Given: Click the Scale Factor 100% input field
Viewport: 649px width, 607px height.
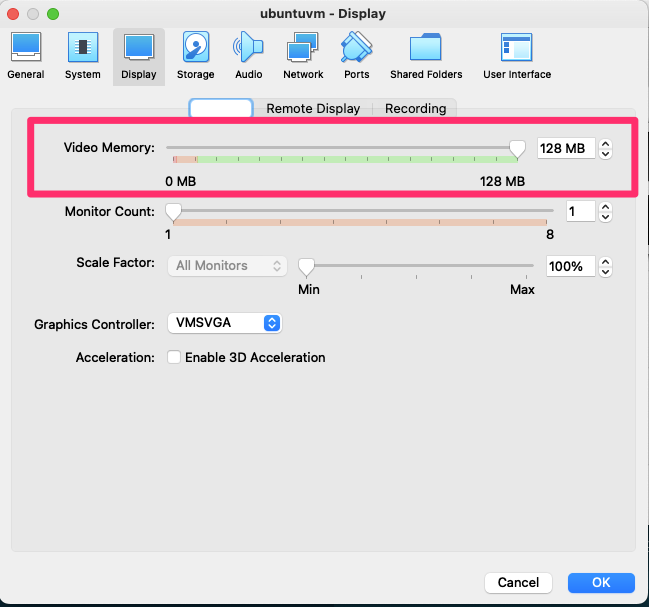Looking at the screenshot, I should pyautogui.click(x=570, y=266).
